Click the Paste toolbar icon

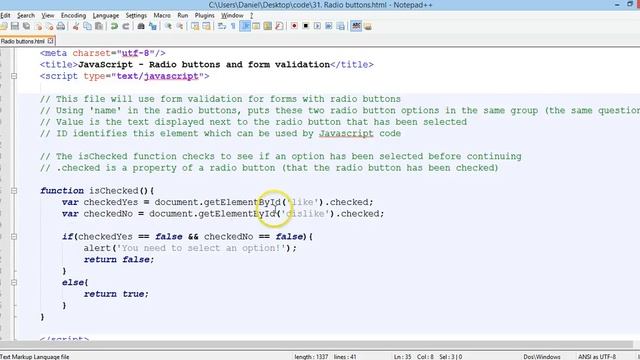coord(99,27)
